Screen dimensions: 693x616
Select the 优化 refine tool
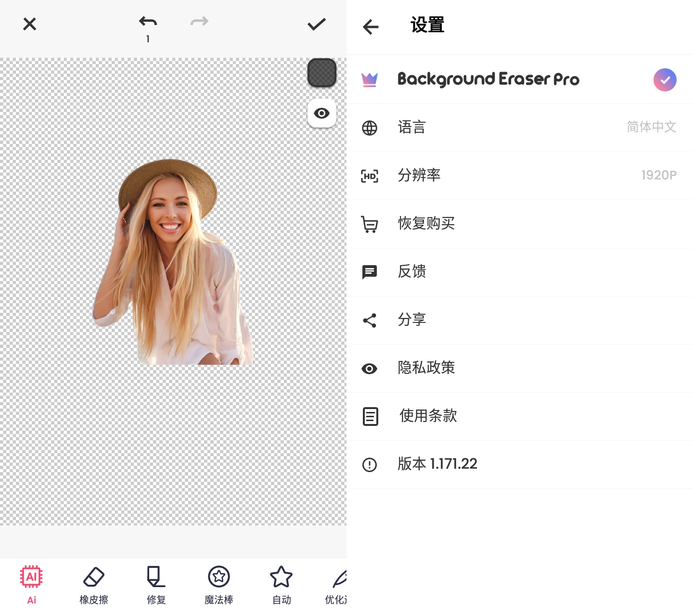point(336,585)
